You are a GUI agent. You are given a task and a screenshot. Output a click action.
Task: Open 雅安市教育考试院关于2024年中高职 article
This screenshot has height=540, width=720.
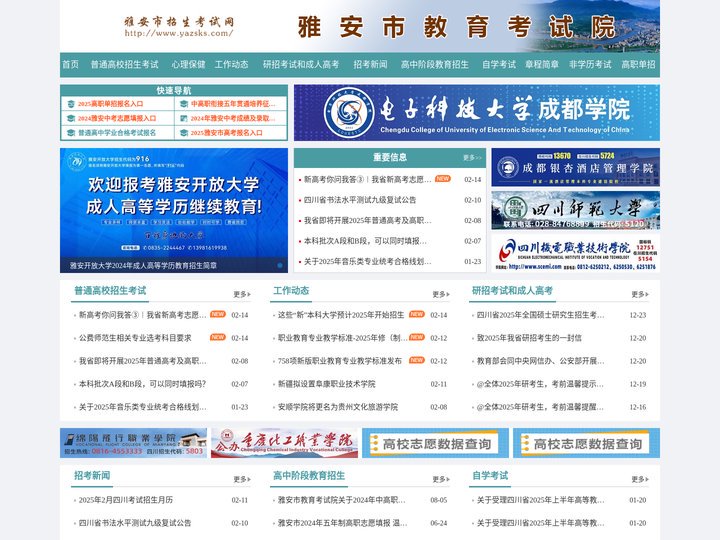point(342,500)
